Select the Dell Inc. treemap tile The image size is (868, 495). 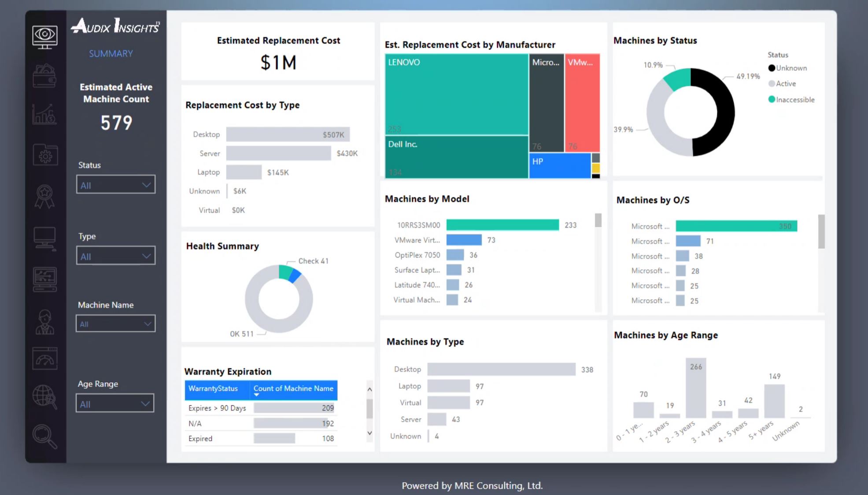457,157
